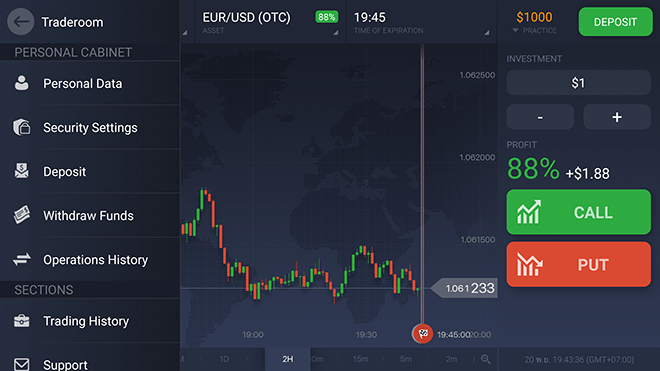Click the Deposit envelope icon in sidebar
Viewport: 660px width, 371px height.
(x=21, y=171)
